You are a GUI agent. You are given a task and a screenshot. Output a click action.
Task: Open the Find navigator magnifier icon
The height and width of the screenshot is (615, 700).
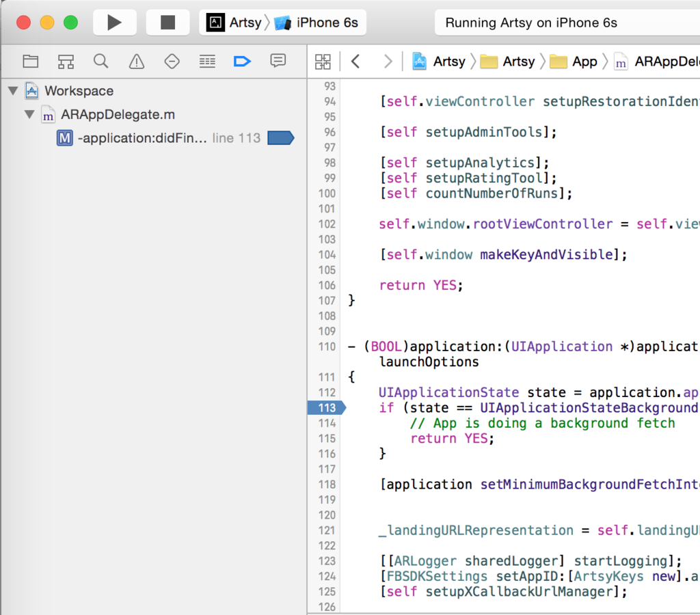coord(101,61)
